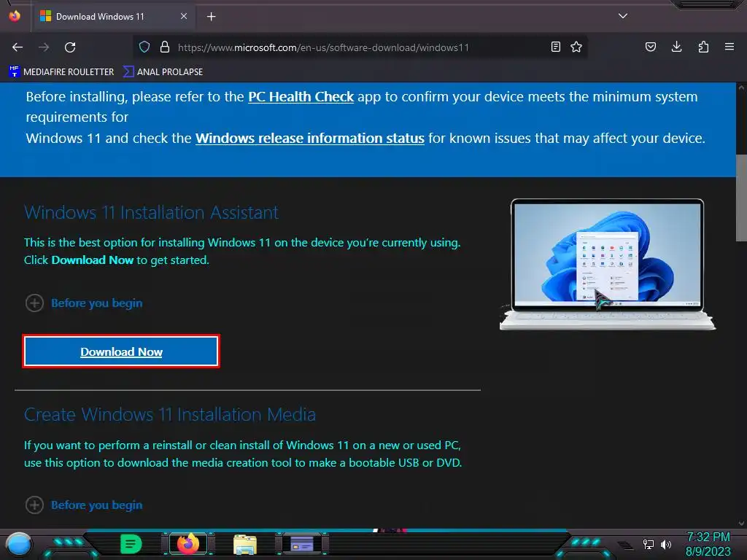Open the Start orb on taskbar
Screen dimensions: 747x560
tap(18, 544)
